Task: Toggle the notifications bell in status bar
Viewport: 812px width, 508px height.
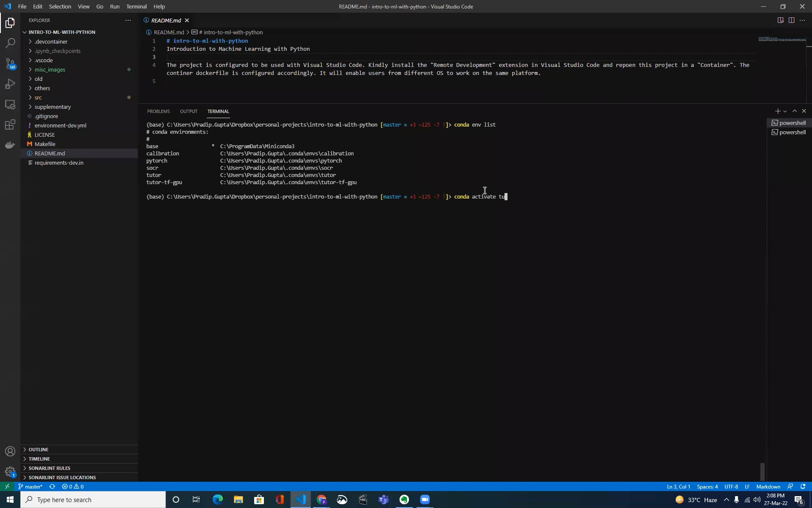Action: 802,486
